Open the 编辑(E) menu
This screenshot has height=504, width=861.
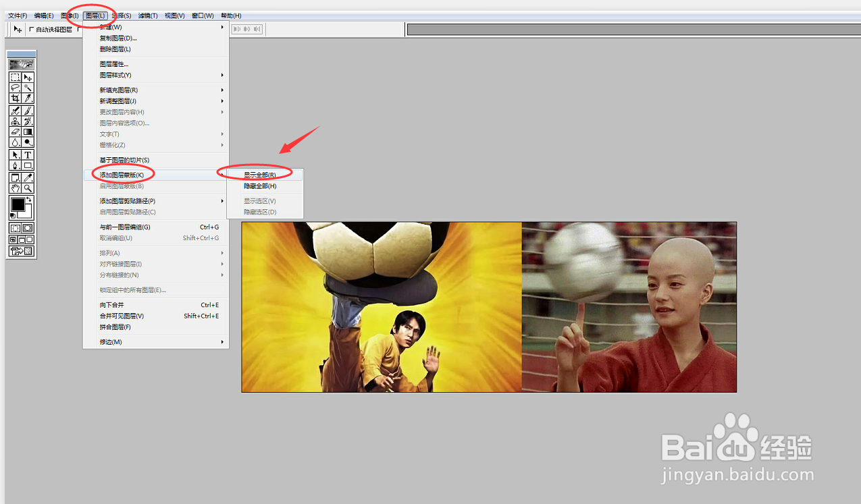(44, 16)
